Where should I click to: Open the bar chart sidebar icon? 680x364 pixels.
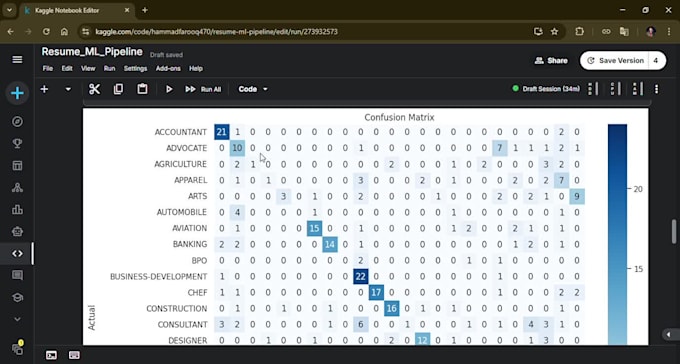tap(17, 210)
